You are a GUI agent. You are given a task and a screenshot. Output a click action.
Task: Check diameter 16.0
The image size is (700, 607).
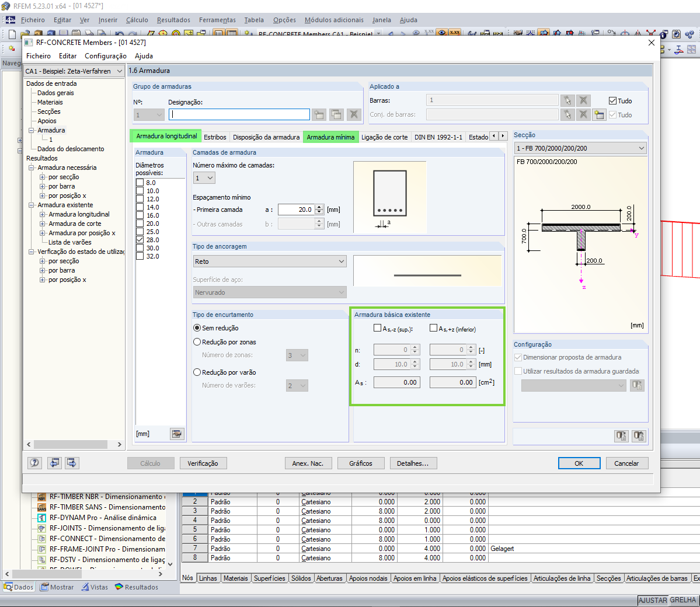140,215
